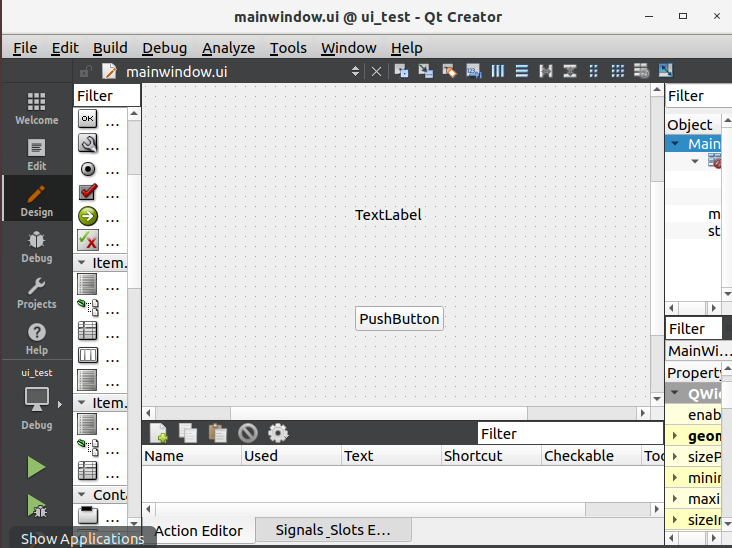This screenshot has height=548, width=732.
Task: Collapse the Cont. widget category
Action: [x=81, y=494]
